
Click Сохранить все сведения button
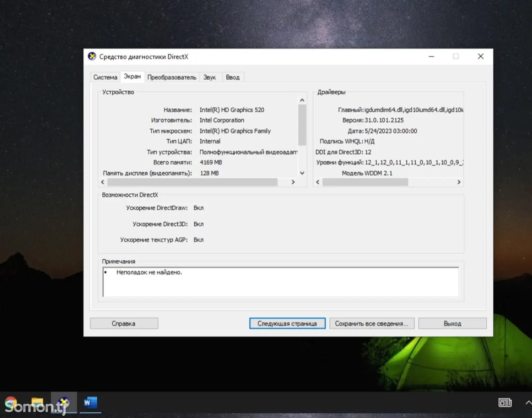tap(372, 323)
